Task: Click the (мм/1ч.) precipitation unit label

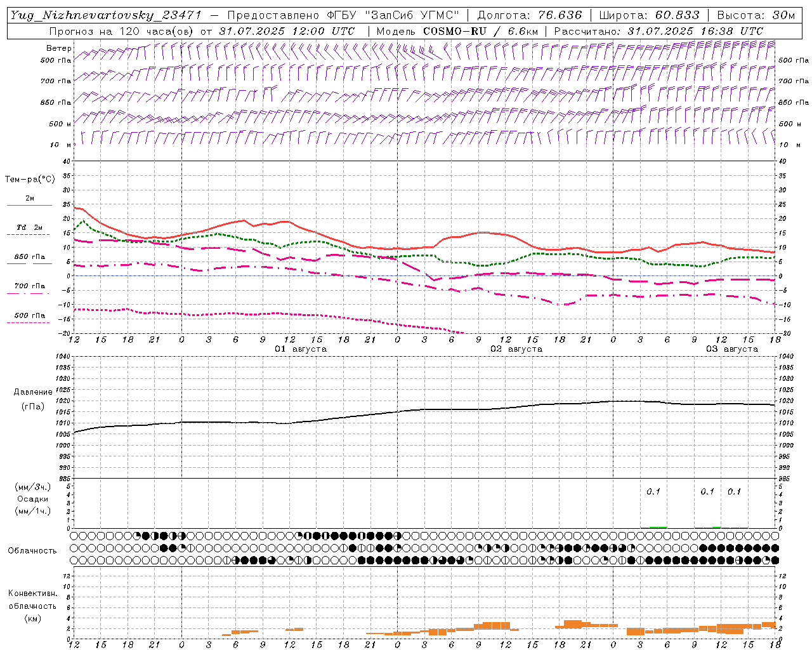Action: 33,511
